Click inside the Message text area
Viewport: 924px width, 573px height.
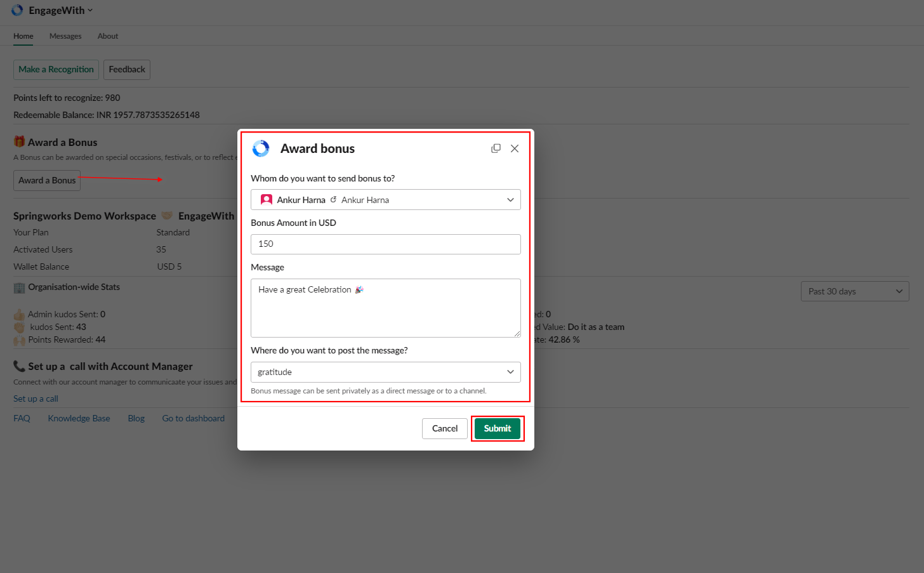tap(386, 308)
